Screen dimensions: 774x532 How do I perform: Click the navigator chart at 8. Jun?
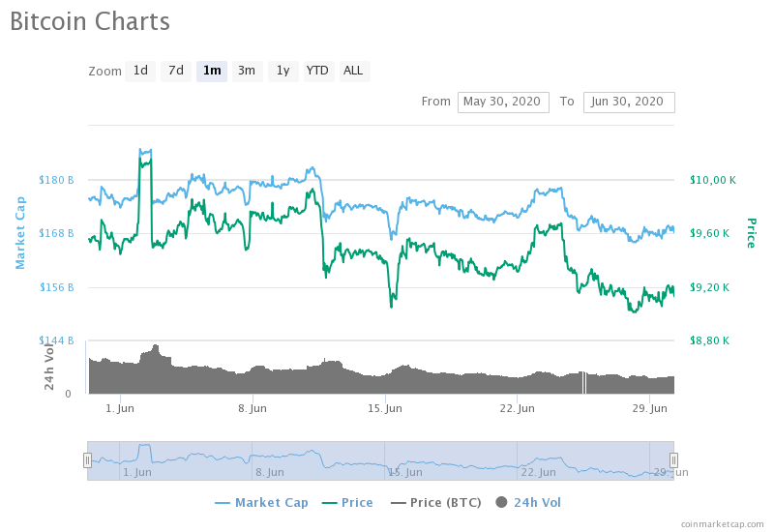270,472
